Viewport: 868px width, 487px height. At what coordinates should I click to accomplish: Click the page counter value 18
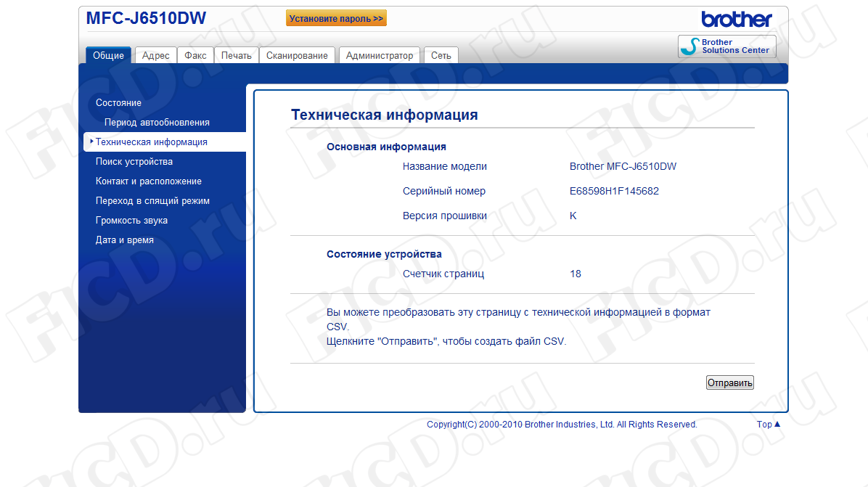576,274
